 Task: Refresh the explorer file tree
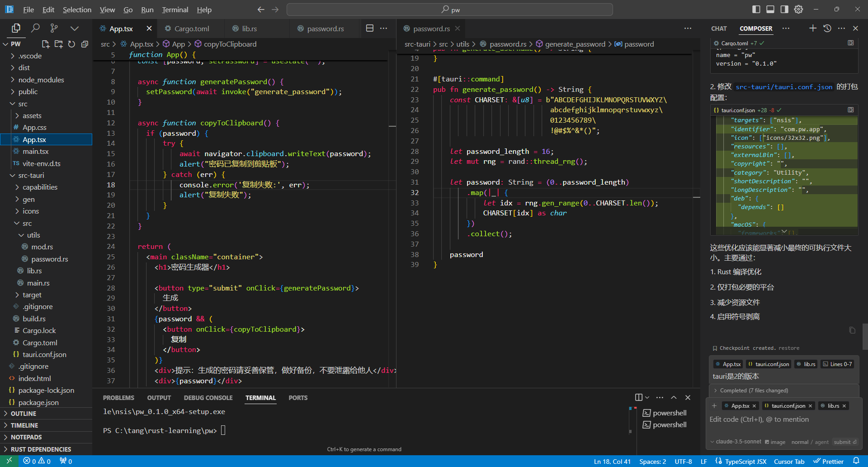[71, 44]
